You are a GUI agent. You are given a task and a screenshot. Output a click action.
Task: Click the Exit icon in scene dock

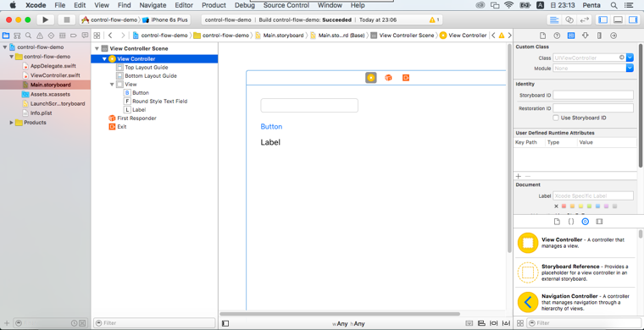click(406, 78)
